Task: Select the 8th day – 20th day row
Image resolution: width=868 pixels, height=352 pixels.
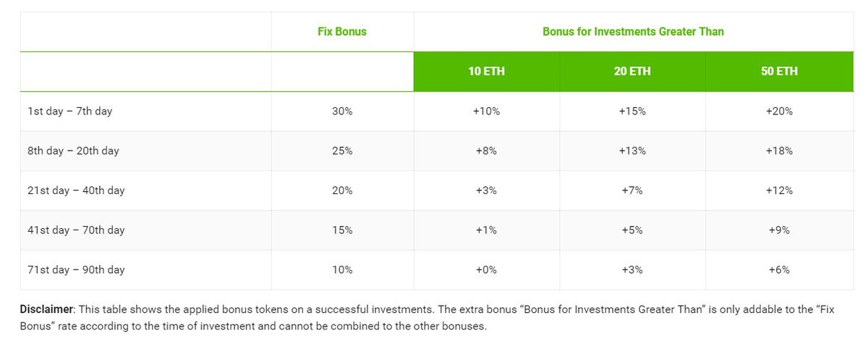Action: click(73, 151)
